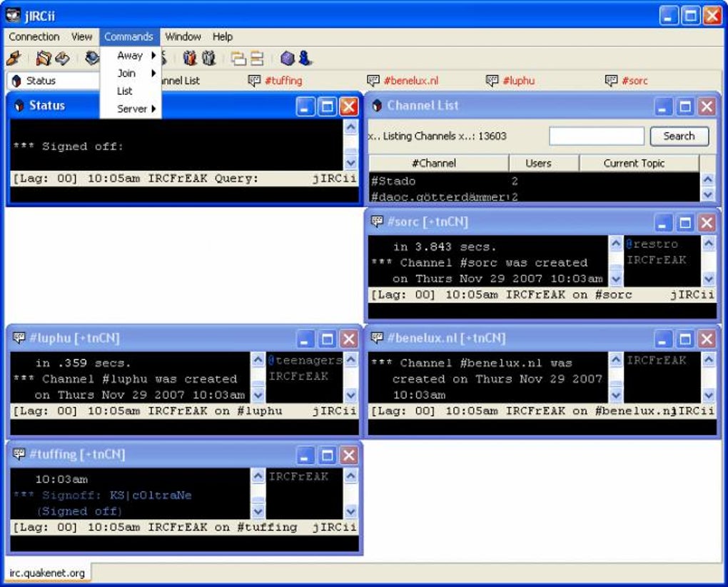Click the blue person toolbar icon
This screenshot has height=587, width=728.
point(305,58)
